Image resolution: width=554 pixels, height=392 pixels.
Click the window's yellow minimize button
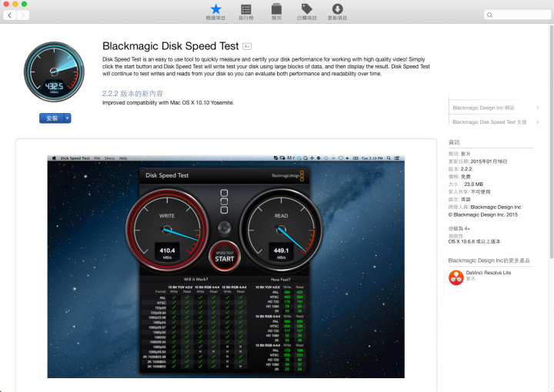[15, 4]
